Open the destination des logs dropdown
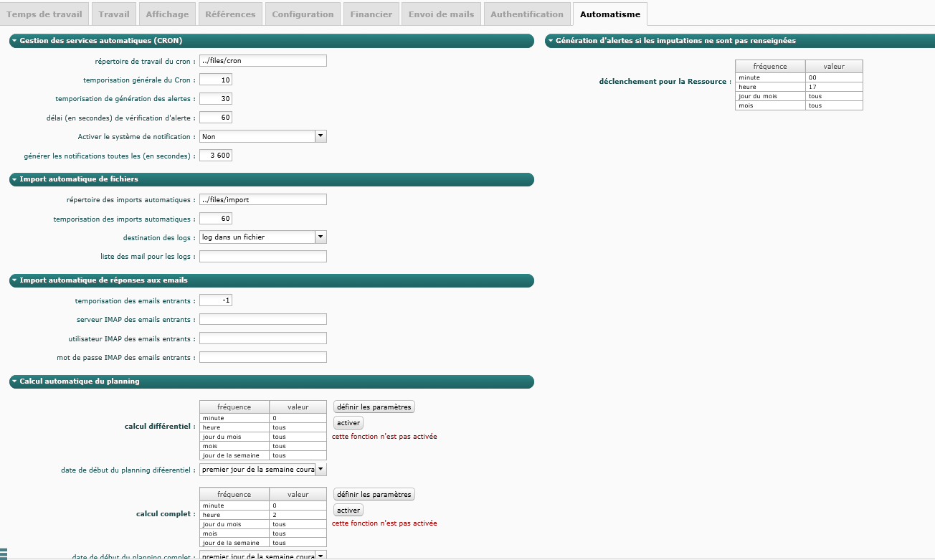This screenshot has height=560, width=935. click(x=321, y=237)
